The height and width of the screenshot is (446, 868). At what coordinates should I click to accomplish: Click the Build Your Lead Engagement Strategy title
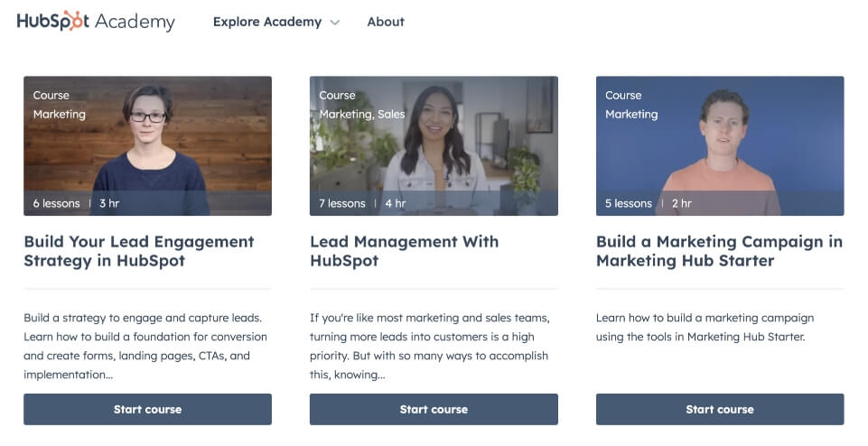(x=139, y=251)
